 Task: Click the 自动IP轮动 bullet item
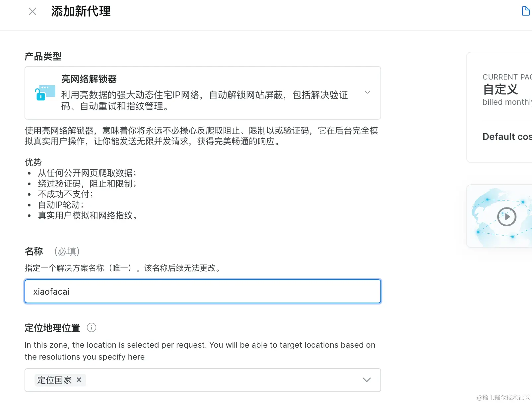pyautogui.click(x=61, y=205)
